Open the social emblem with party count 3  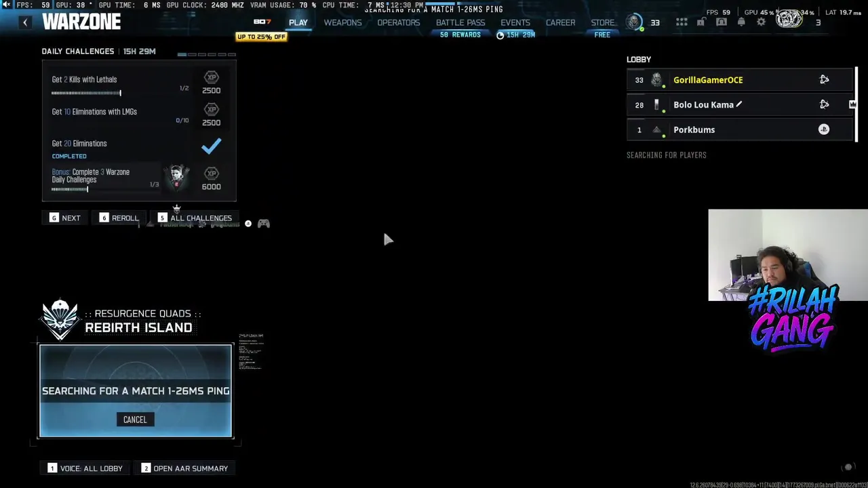(789, 19)
